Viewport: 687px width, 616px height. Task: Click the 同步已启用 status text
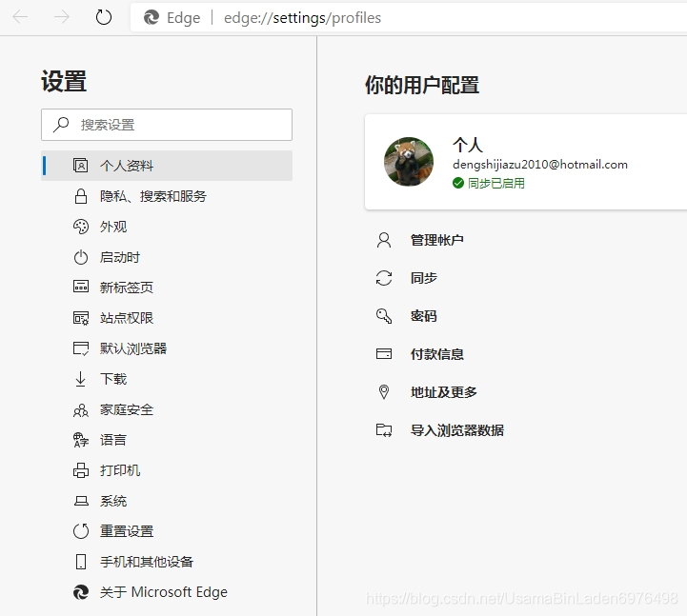coord(496,183)
